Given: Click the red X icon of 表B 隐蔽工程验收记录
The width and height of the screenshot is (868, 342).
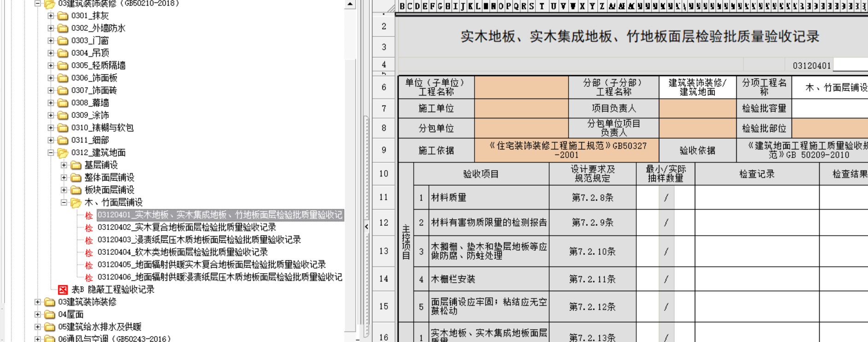Looking at the screenshot, I should pyautogui.click(x=63, y=289).
